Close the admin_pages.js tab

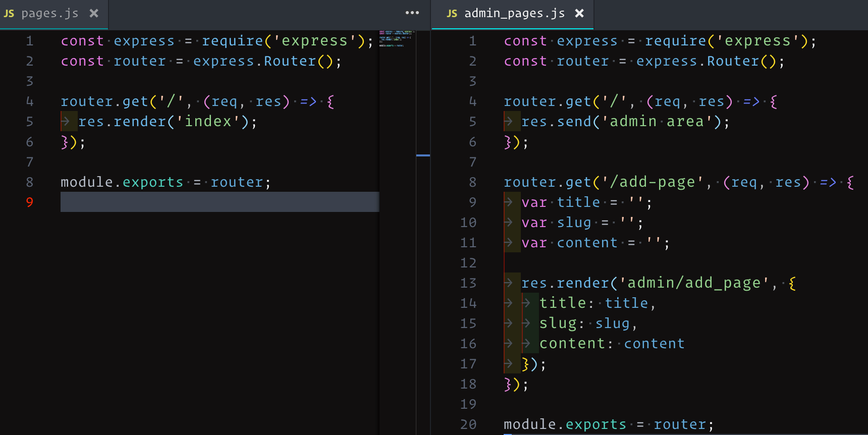[x=579, y=14]
